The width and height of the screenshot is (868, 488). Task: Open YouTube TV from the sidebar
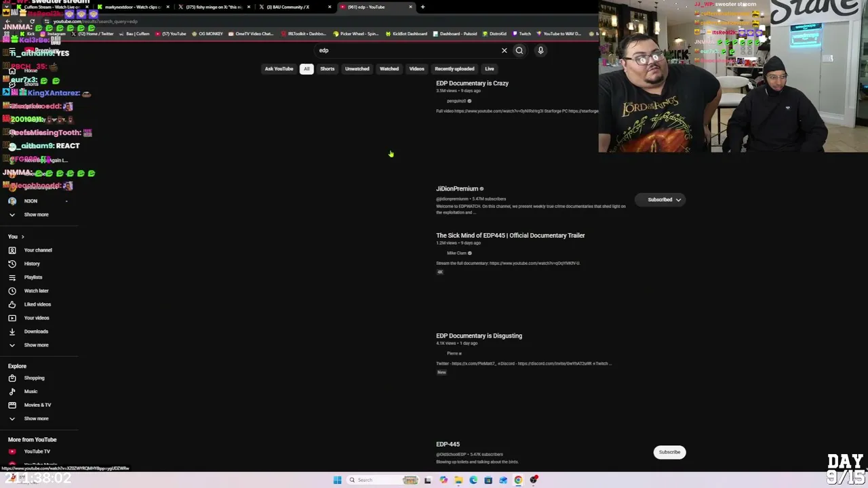point(39,451)
